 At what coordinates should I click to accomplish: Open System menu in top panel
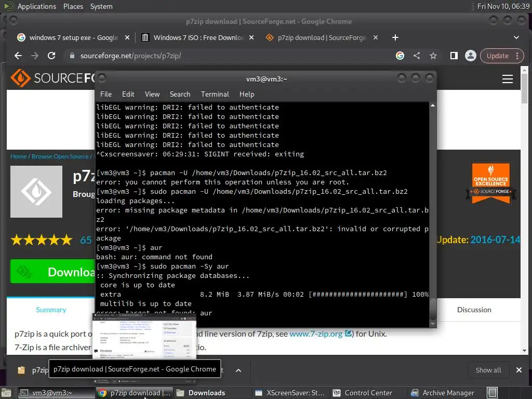point(101,6)
